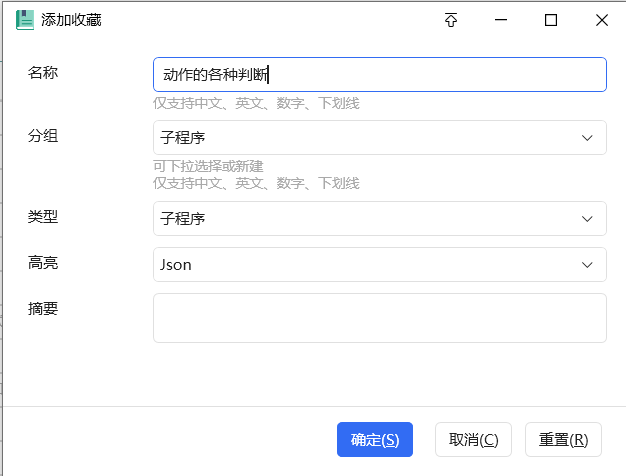
Task: Click the 重置(R) button
Action: [563, 439]
